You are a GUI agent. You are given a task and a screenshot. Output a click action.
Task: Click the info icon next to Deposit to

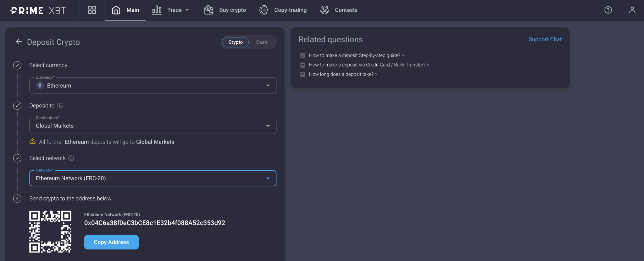pyautogui.click(x=60, y=106)
